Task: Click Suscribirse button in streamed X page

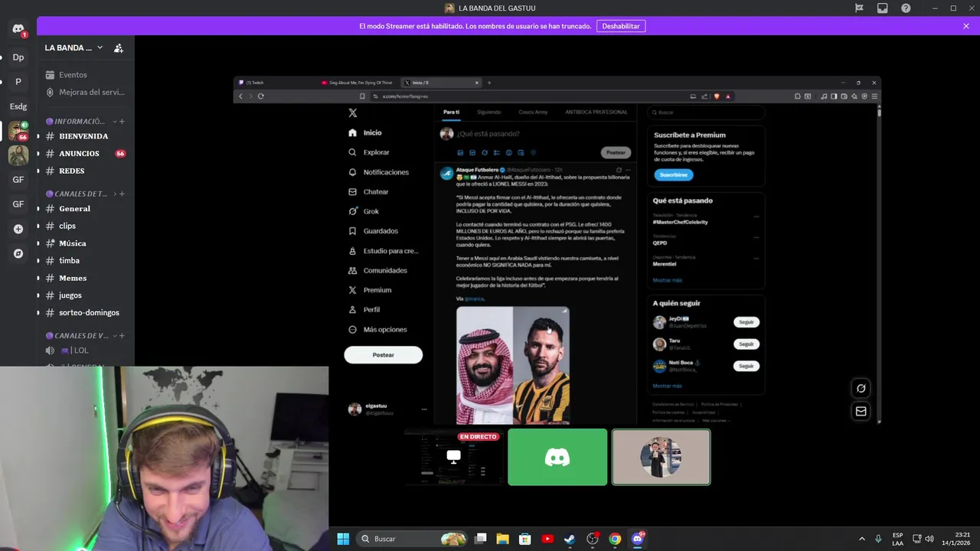Action: (x=674, y=174)
